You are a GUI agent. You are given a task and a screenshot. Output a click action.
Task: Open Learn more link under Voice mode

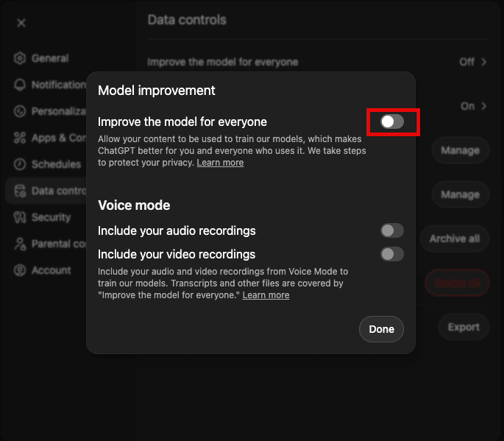coord(266,295)
